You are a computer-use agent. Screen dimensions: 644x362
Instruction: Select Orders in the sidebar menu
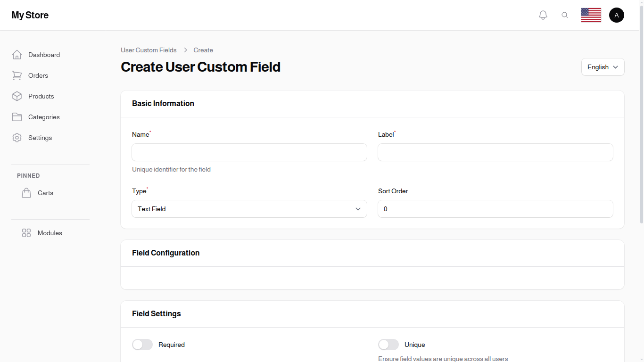click(38, 75)
